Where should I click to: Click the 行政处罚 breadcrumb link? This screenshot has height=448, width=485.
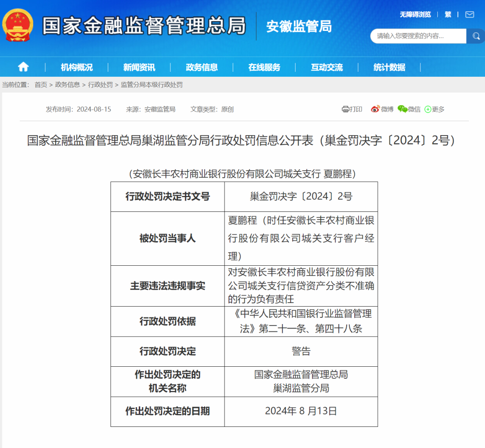click(x=100, y=85)
